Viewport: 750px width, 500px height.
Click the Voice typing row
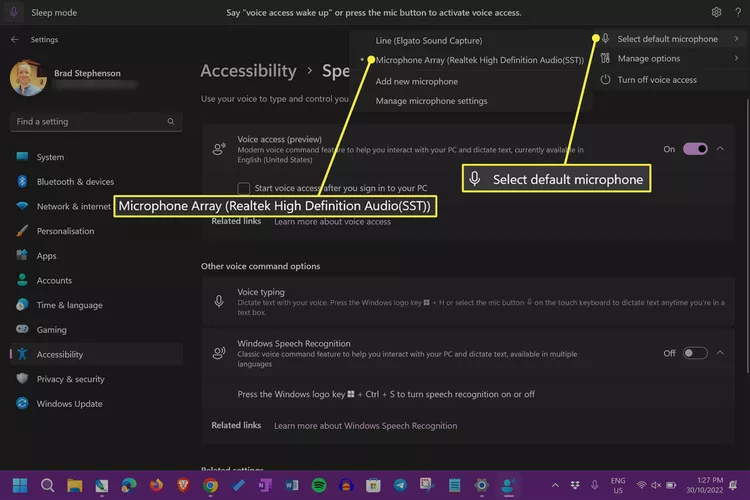point(468,301)
